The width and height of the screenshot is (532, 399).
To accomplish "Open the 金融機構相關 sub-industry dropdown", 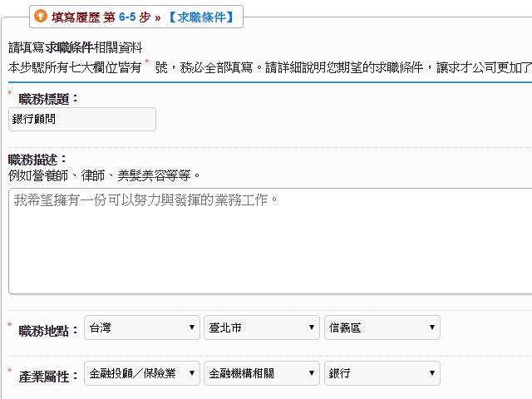I will tap(261, 374).
